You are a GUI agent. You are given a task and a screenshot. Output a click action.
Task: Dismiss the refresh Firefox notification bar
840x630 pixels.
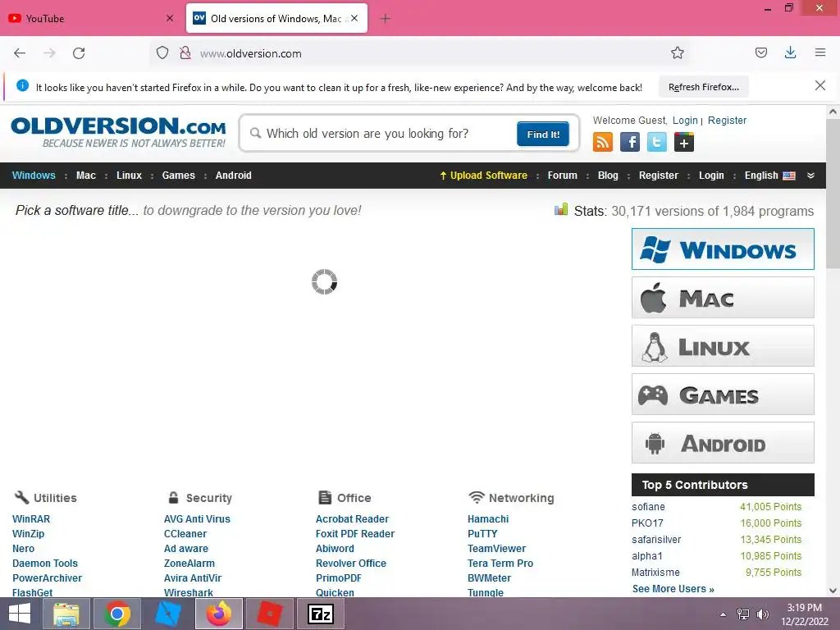(819, 85)
